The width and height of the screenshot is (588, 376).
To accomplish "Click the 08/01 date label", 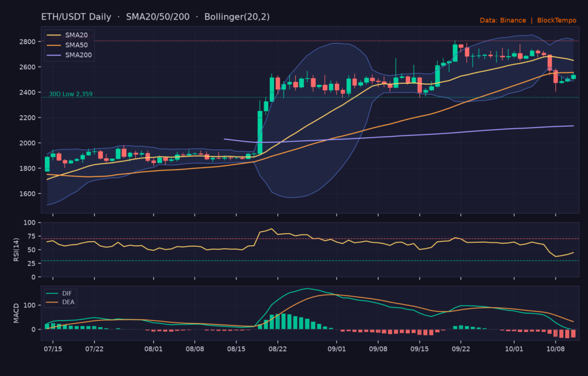I will click(153, 348).
